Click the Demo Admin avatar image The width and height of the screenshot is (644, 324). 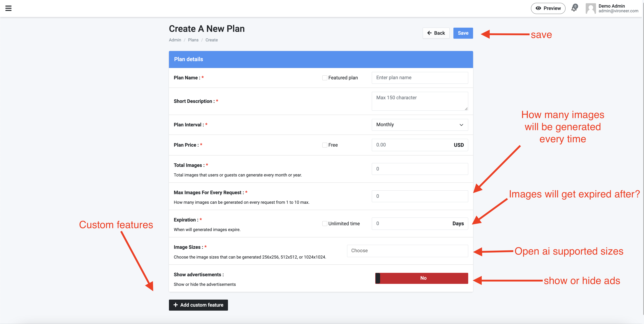[x=591, y=8]
